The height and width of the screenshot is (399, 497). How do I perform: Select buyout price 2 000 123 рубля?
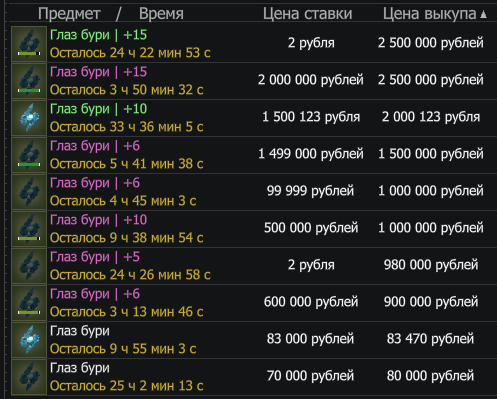point(431,117)
